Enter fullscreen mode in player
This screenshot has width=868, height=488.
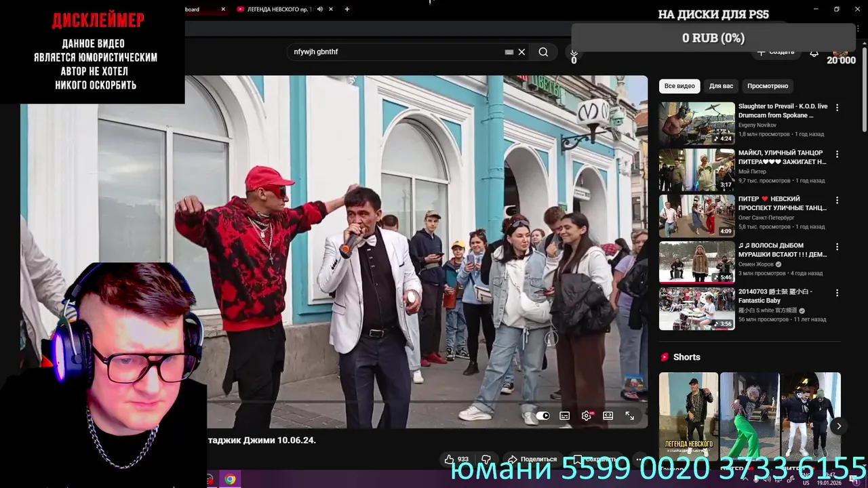pos(630,415)
